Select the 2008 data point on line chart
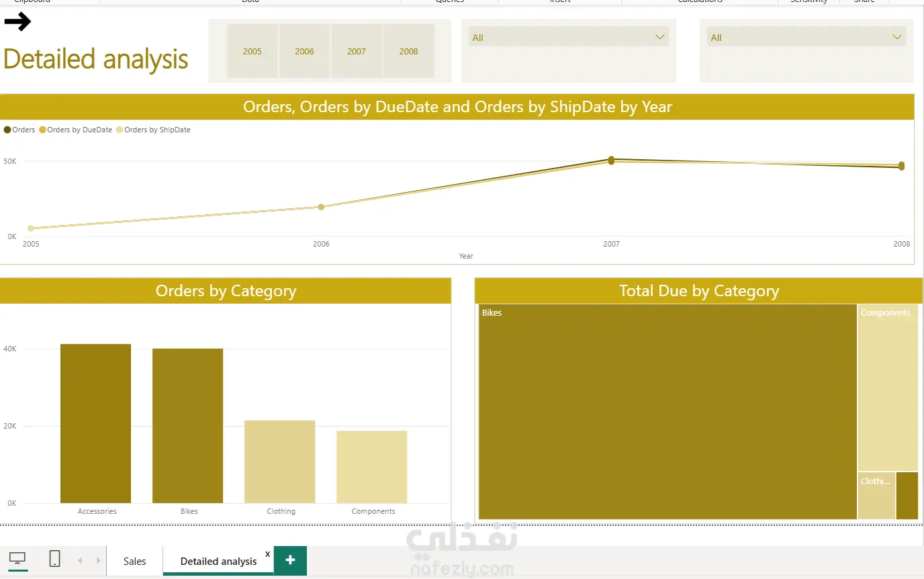This screenshot has height=579, width=924. [x=901, y=166]
